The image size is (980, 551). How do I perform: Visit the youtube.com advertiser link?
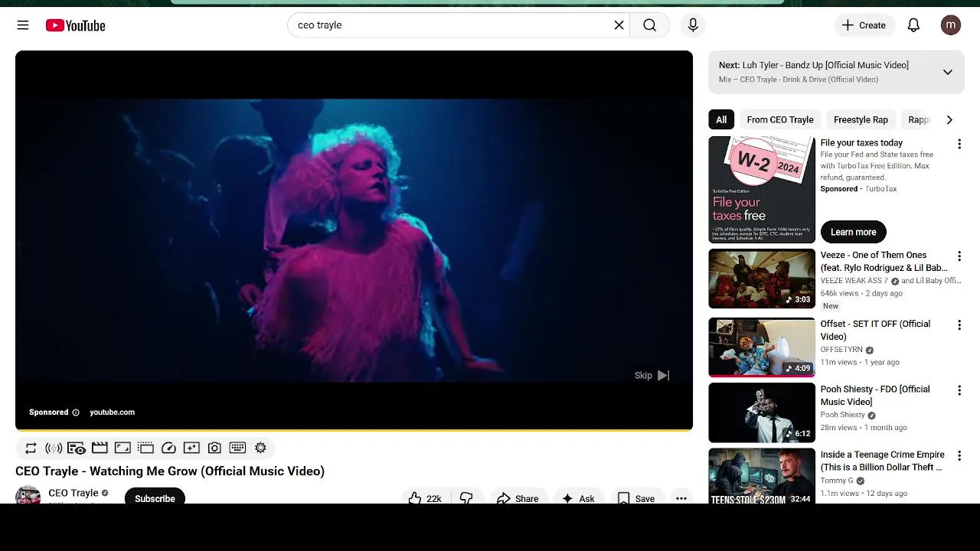[112, 412]
